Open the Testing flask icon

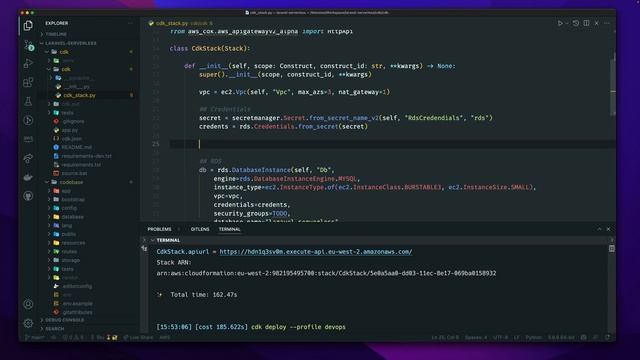(x=28, y=101)
